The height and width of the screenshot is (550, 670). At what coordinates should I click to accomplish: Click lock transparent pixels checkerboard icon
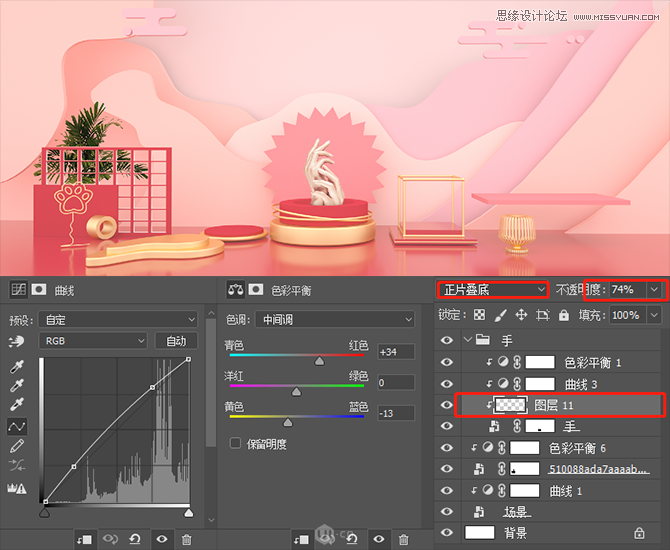click(480, 315)
